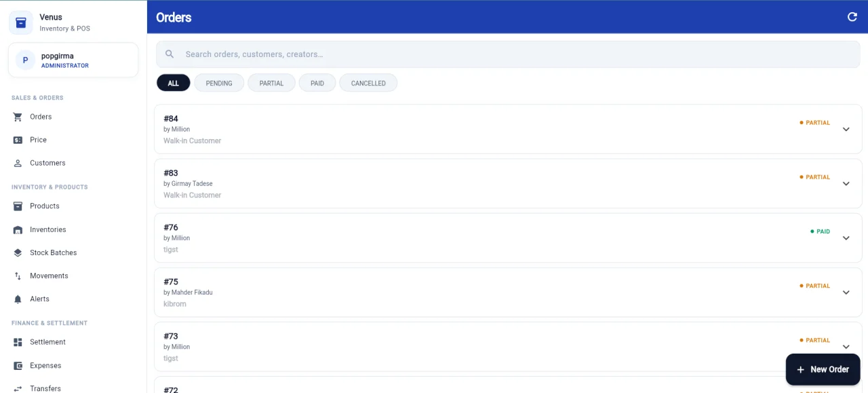Go to Settlement page
Viewport: 868px width, 393px height.
pos(73,342)
